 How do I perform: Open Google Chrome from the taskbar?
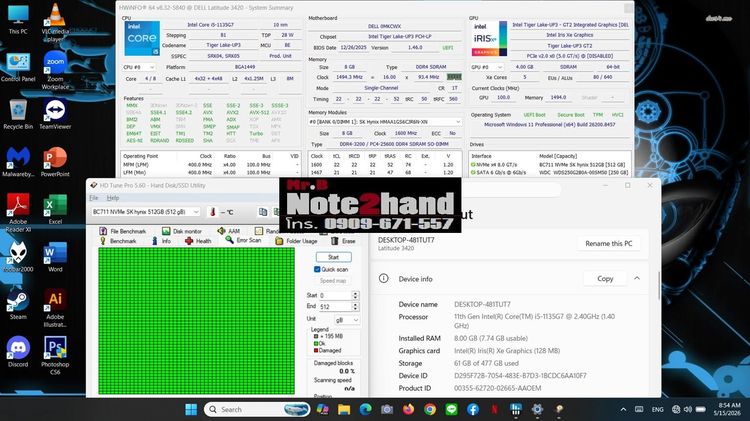pos(430,410)
